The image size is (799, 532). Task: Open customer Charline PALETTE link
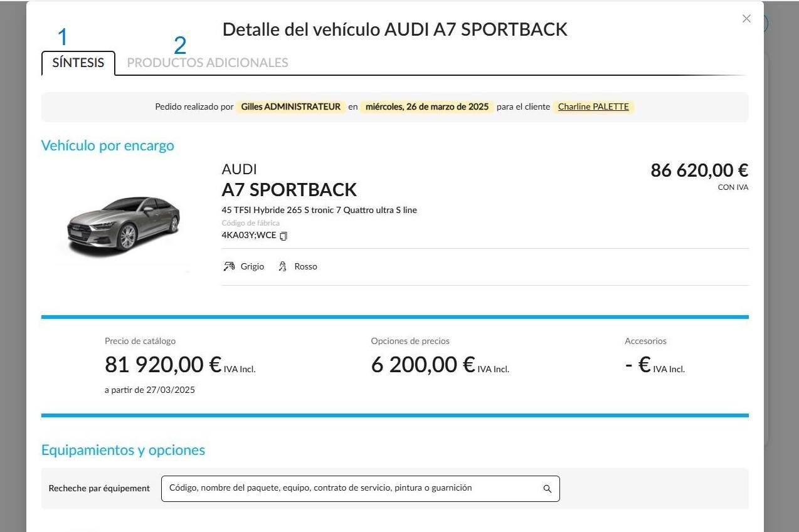coord(593,107)
